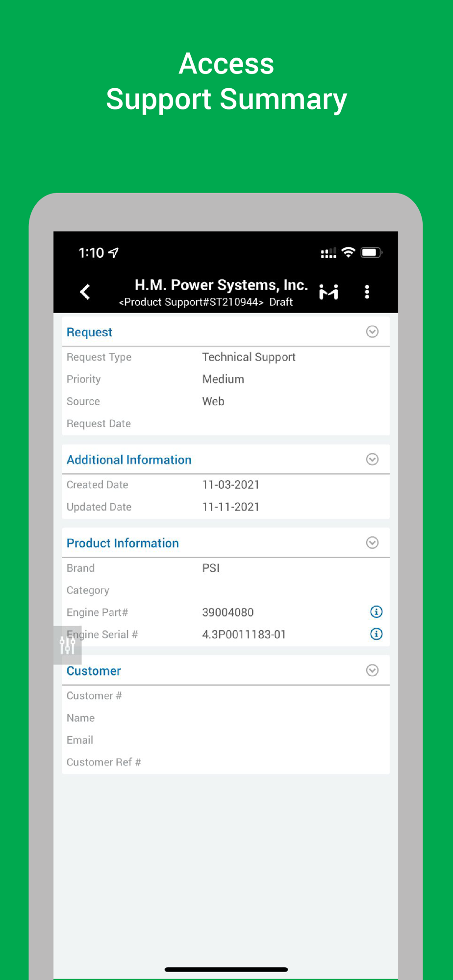Screen dimensions: 453x980
Task: Collapse the Customer section chevron
Action: pos(372,670)
